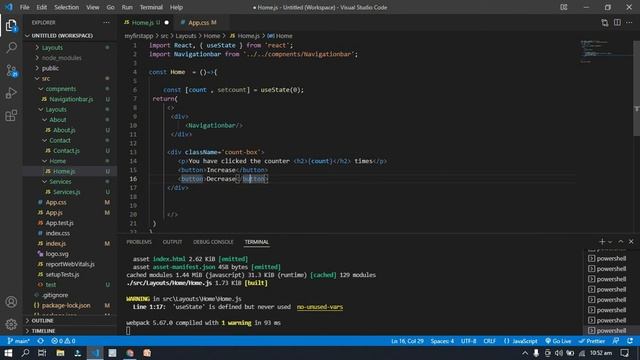Expand the node_modules folder
The height and width of the screenshot is (360, 640).
61,58
